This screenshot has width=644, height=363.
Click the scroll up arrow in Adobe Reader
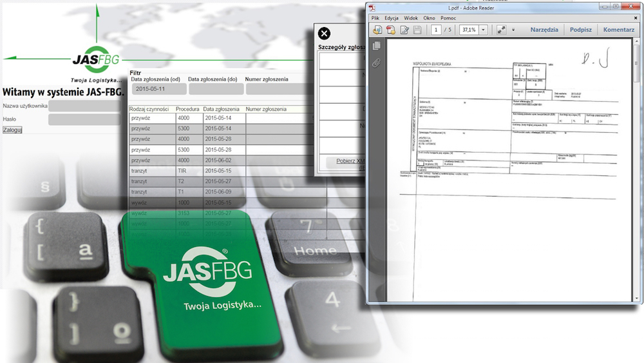(637, 41)
